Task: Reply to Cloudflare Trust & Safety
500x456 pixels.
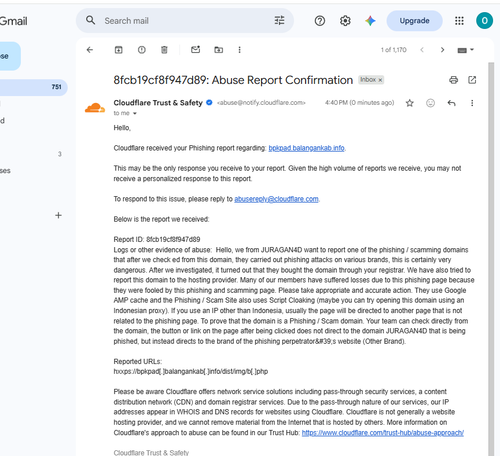Action: click(x=451, y=103)
